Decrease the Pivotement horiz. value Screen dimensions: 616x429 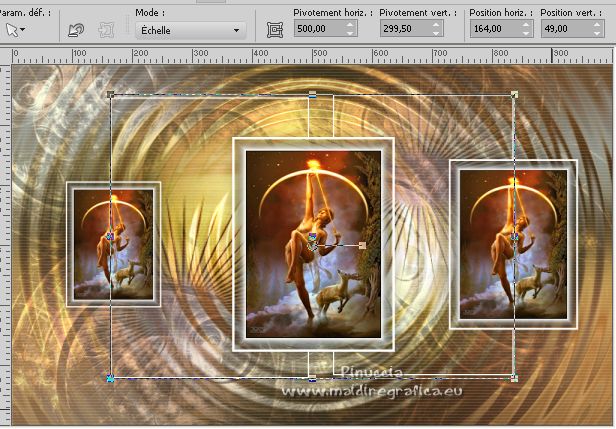pos(350,33)
